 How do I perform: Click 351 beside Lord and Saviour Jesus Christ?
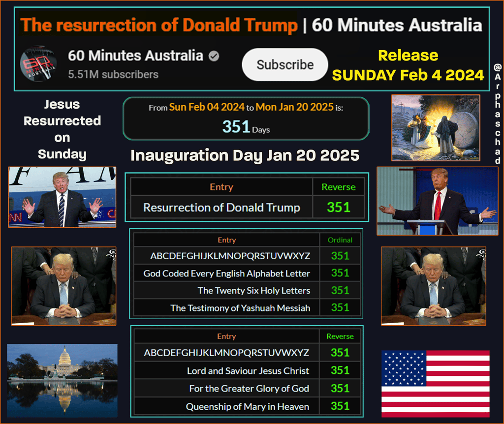(x=340, y=371)
